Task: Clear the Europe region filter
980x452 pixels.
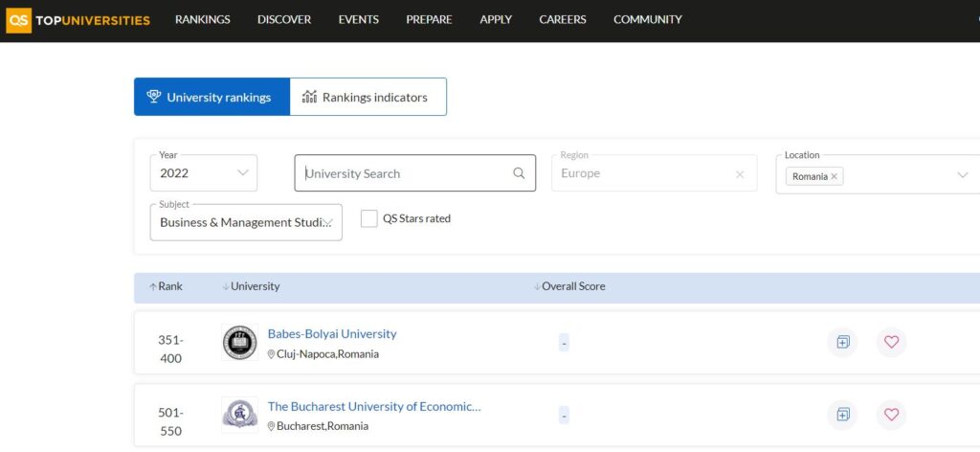Action: [x=740, y=174]
